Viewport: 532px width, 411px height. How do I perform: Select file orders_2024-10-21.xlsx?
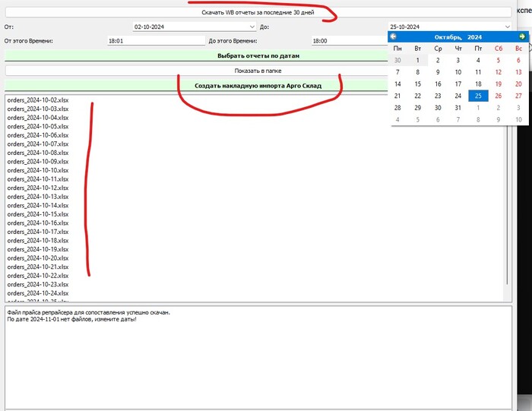[38, 267]
